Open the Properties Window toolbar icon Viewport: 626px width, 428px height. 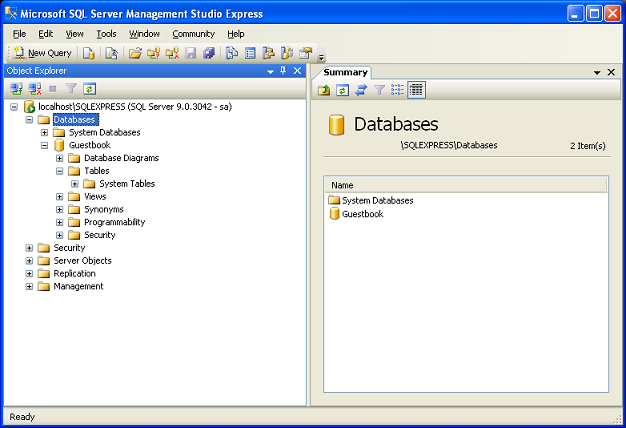tap(306, 53)
